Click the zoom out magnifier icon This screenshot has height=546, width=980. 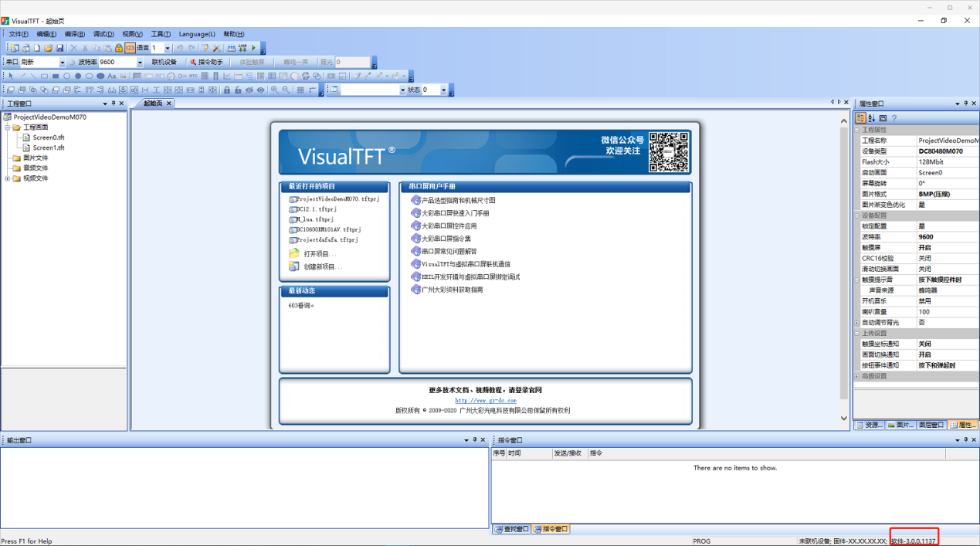pos(286,90)
